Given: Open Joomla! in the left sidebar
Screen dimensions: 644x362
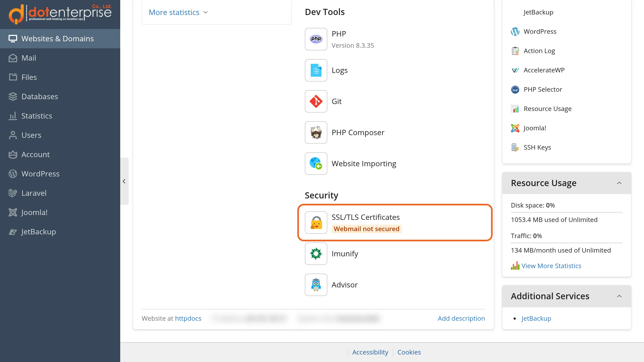Looking at the screenshot, I should click(60, 212).
